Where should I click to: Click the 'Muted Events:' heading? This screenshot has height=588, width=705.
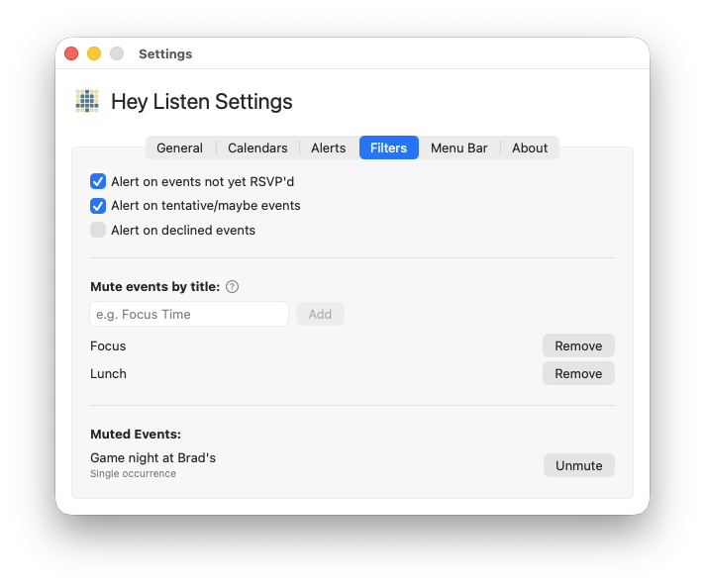click(x=136, y=435)
